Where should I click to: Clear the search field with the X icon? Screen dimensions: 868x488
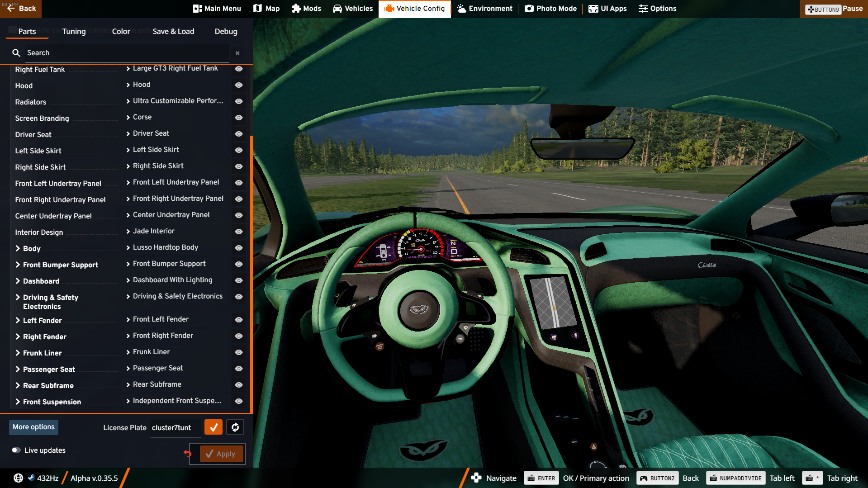click(237, 53)
